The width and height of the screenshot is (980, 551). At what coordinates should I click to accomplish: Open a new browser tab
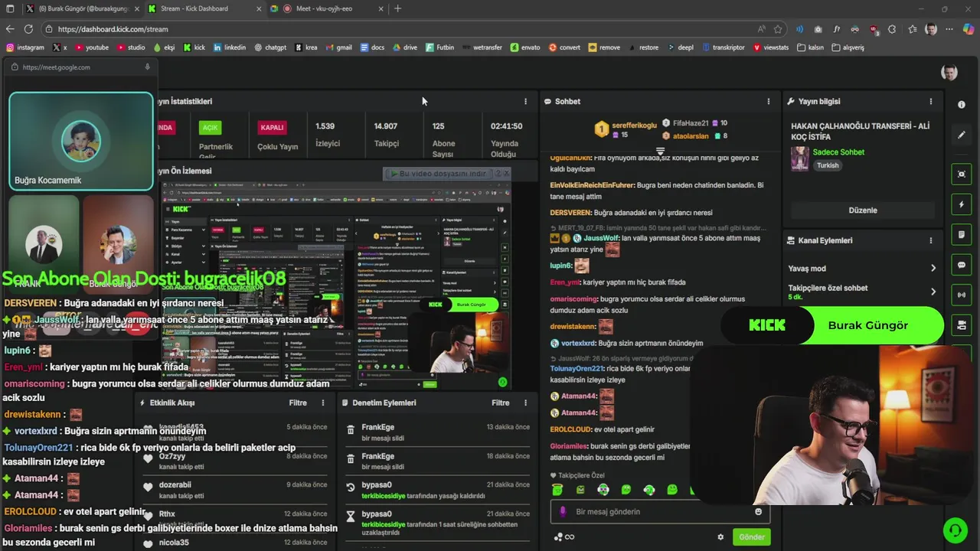coord(398,8)
